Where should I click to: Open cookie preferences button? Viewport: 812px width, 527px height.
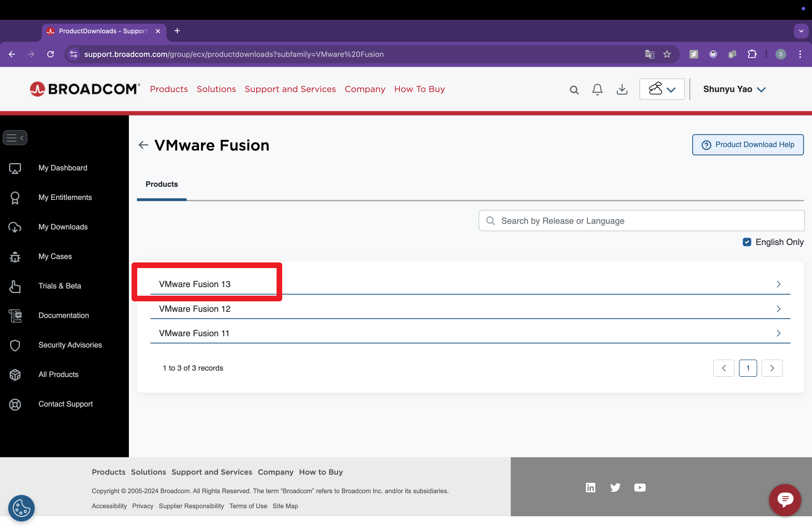point(21,508)
